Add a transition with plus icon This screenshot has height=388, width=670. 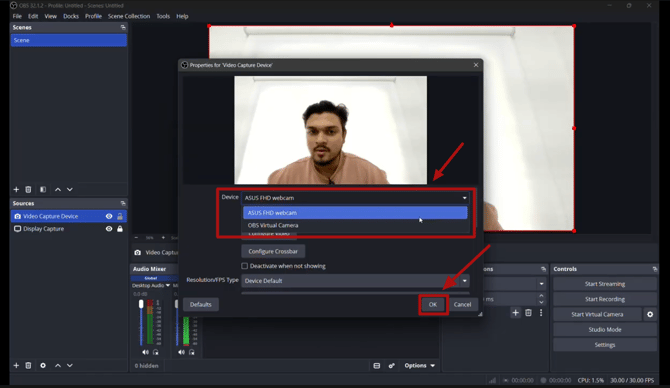coord(515,313)
